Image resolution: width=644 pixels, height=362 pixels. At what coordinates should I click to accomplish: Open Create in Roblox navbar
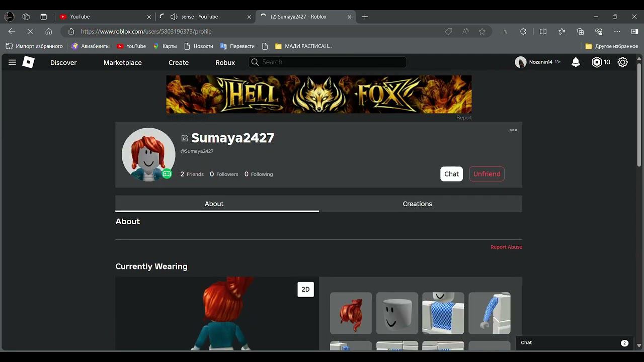click(x=179, y=62)
